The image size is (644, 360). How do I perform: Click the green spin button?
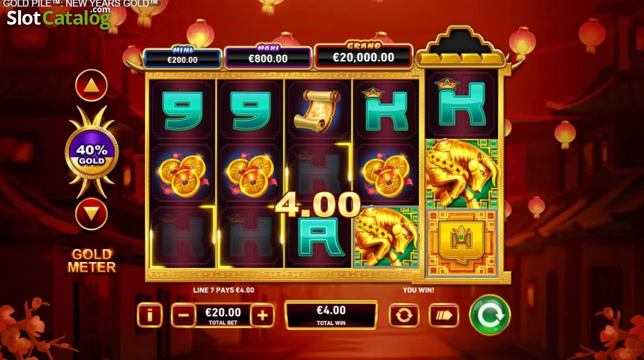tap(489, 315)
